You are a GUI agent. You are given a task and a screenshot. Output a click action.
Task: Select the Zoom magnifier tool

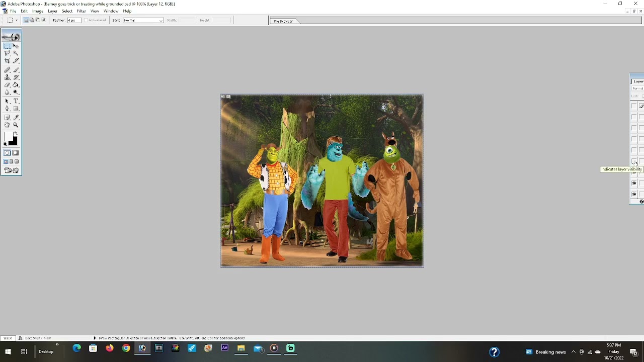coord(16,125)
